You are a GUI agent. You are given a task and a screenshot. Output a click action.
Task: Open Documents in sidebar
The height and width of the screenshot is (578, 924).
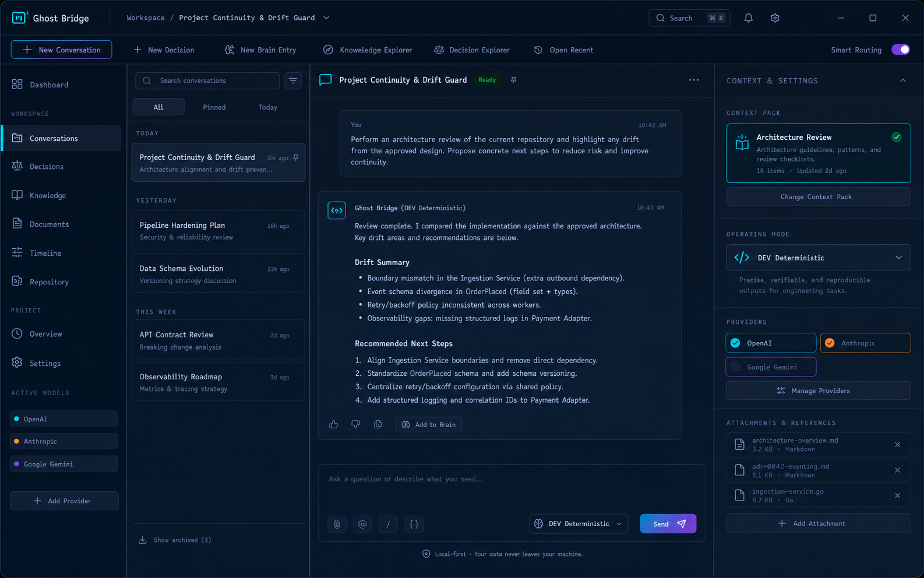pos(61,224)
